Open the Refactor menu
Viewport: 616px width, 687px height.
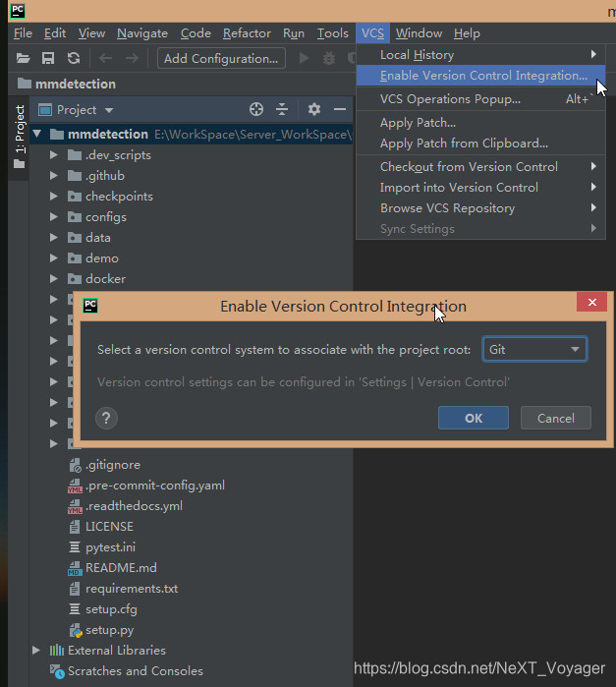tap(247, 33)
